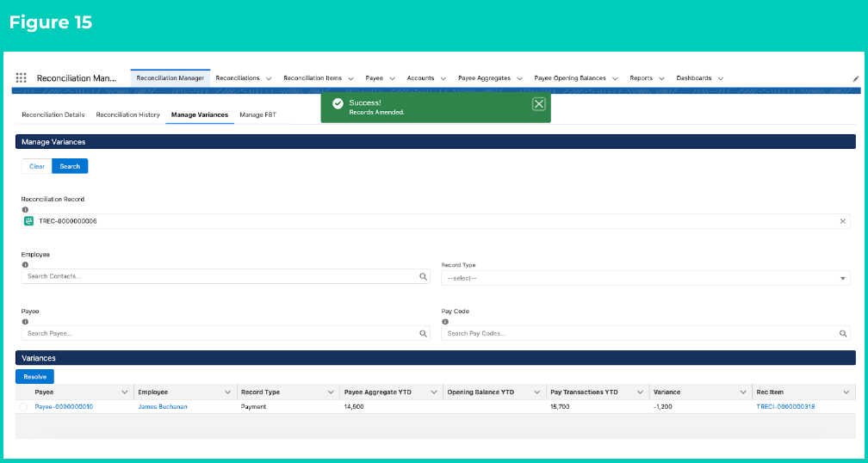
Task: Open the Rec Item column header menu
Action: click(x=846, y=392)
